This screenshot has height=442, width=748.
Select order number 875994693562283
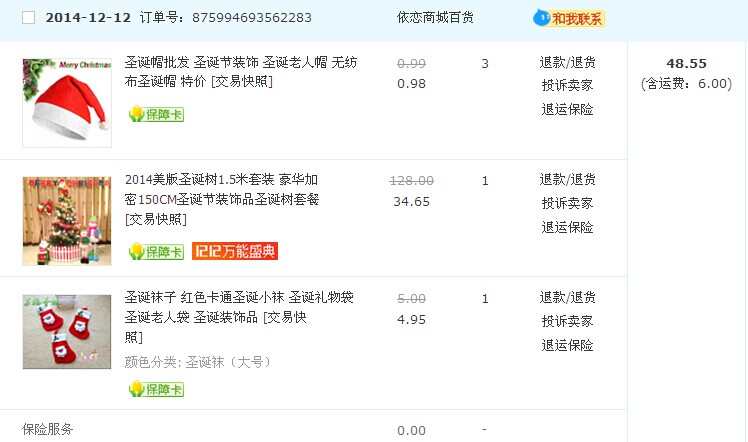251,18
